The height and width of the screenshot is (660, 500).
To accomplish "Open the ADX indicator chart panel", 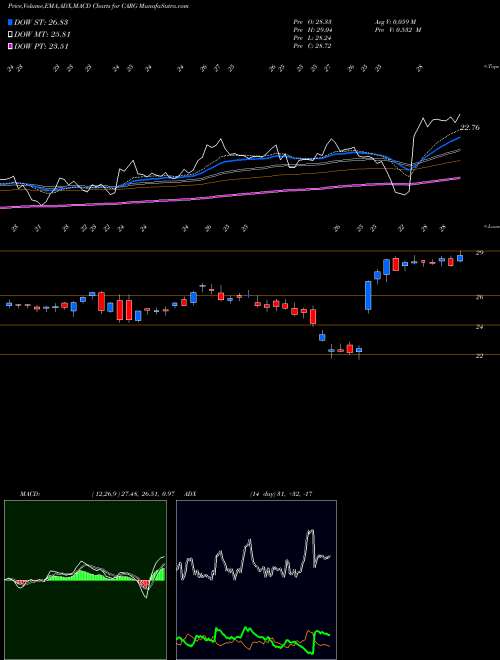I will pyautogui.click(x=256, y=580).
